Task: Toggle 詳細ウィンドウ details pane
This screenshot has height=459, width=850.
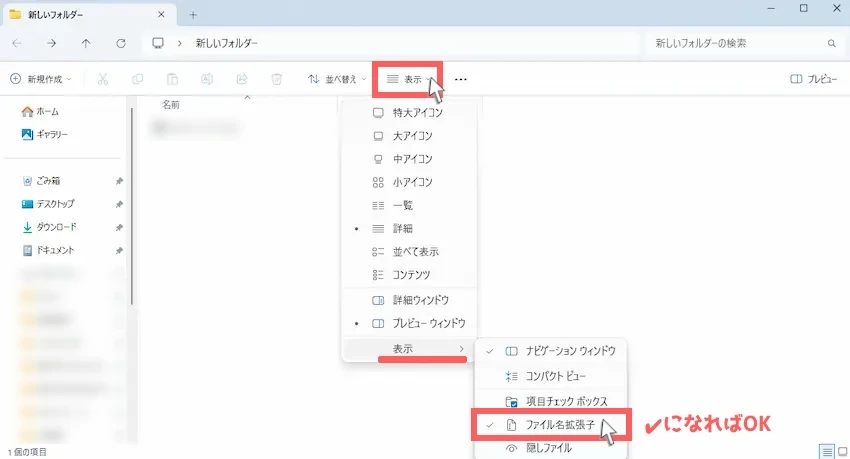Action: [409, 300]
